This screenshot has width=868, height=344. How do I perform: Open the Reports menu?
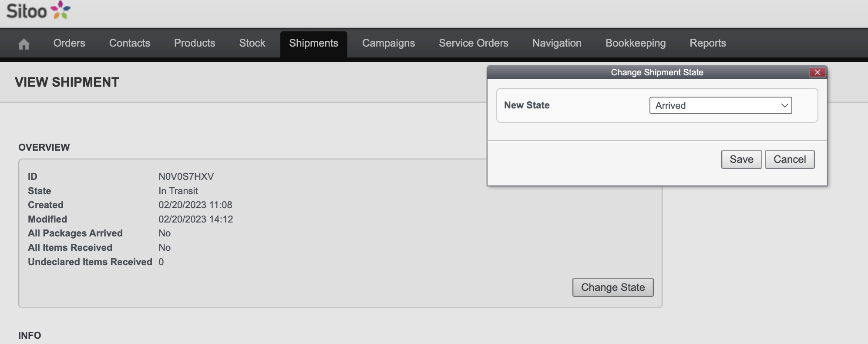pyautogui.click(x=708, y=43)
